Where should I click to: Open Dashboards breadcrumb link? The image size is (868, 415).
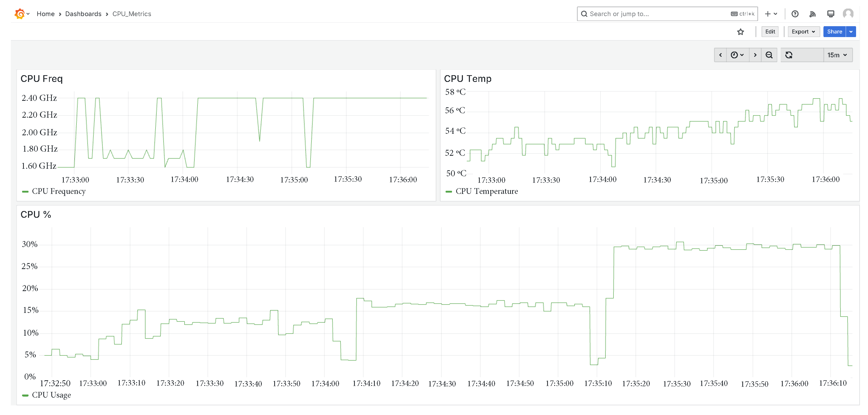coord(83,14)
